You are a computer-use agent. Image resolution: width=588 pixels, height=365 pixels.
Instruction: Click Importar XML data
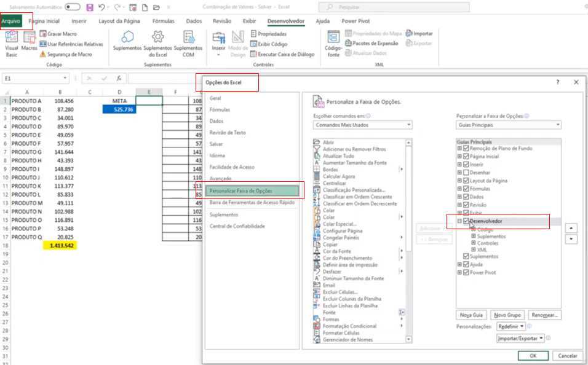pyautogui.click(x=419, y=33)
